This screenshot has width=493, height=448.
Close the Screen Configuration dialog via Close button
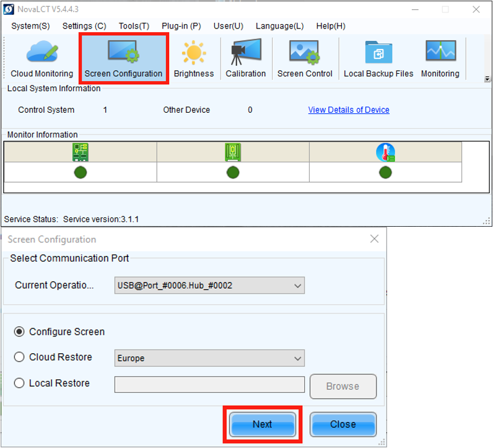[342, 424]
